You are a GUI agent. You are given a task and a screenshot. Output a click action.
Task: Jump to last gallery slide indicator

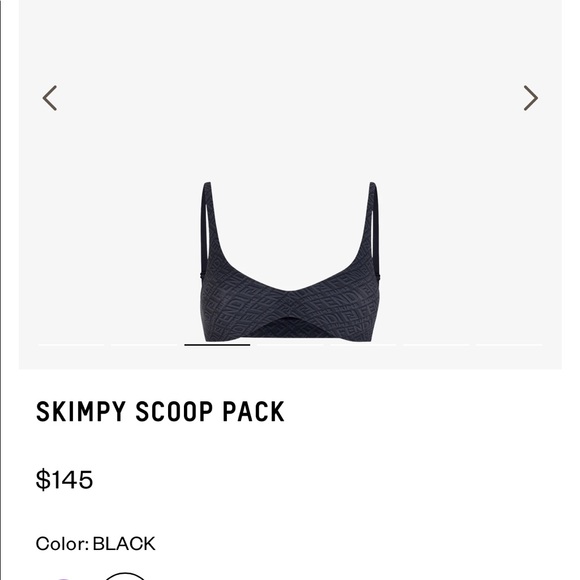click(509, 345)
